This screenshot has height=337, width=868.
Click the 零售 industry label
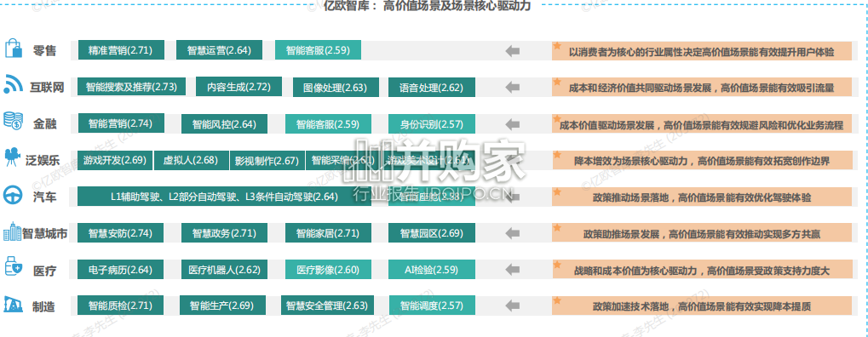(44, 51)
